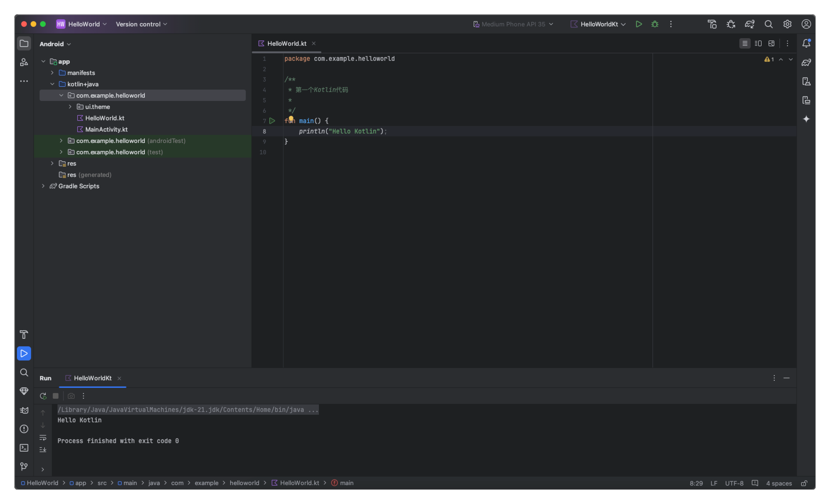Open the Android project view dropdown

tap(55, 44)
